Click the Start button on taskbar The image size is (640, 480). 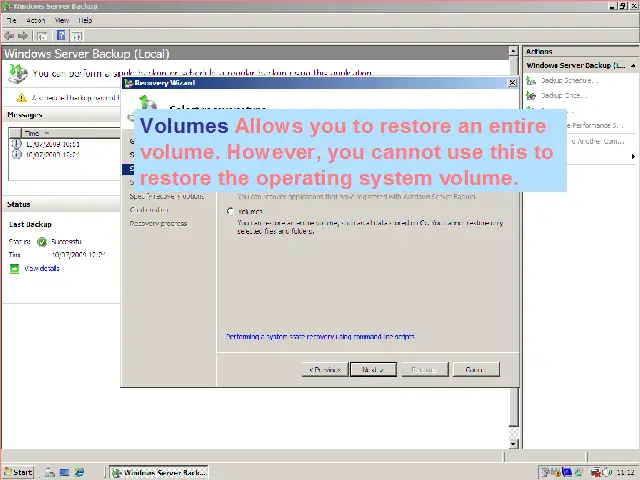tap(18, 472)
